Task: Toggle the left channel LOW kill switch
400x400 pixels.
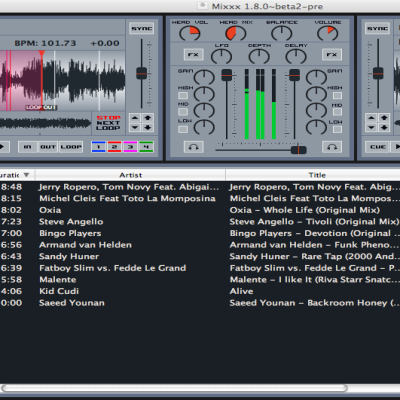Action: (x=183, y=129)
